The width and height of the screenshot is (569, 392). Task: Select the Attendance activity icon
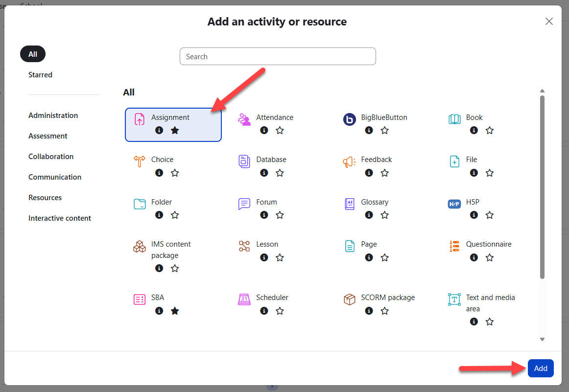tap(244, 119)
